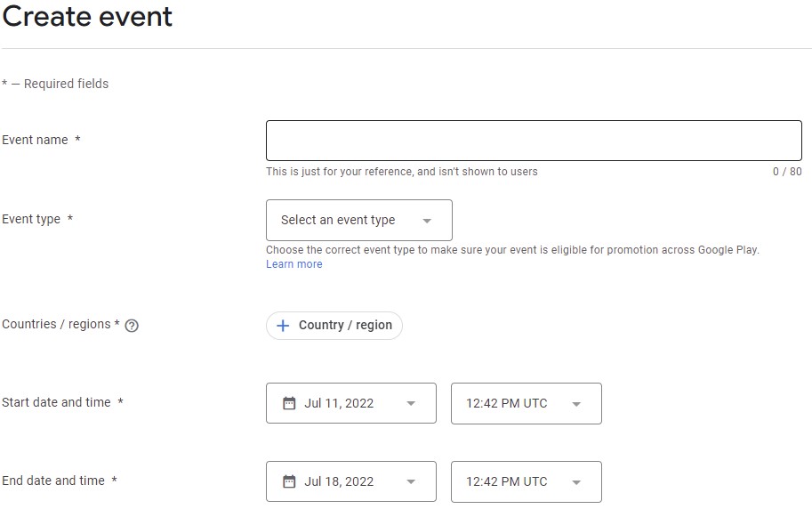The height and width of the screenshot is (517, 812).
Task: Click the "0 / 80" character counter
Action: (788, 172)
